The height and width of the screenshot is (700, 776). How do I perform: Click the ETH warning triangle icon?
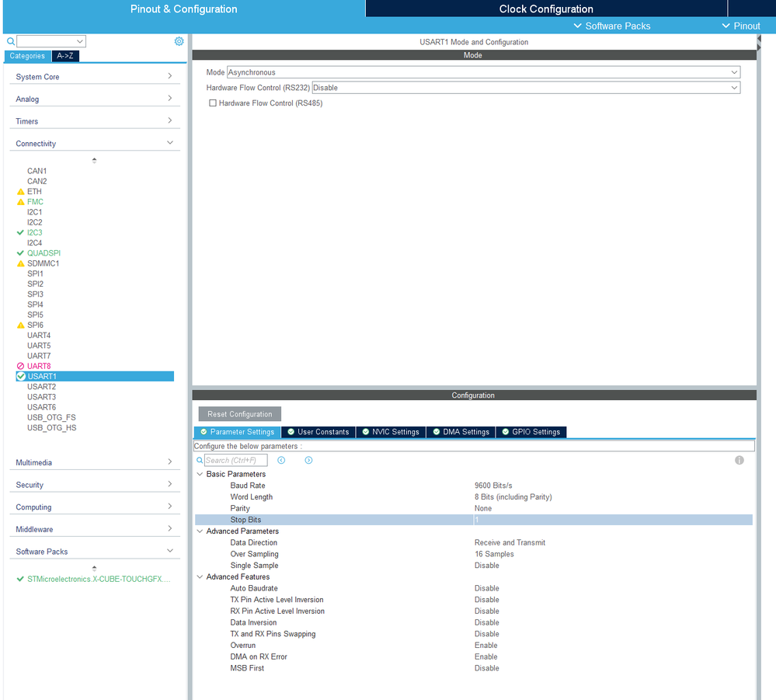pyautogui.click(x=21, y=192)
